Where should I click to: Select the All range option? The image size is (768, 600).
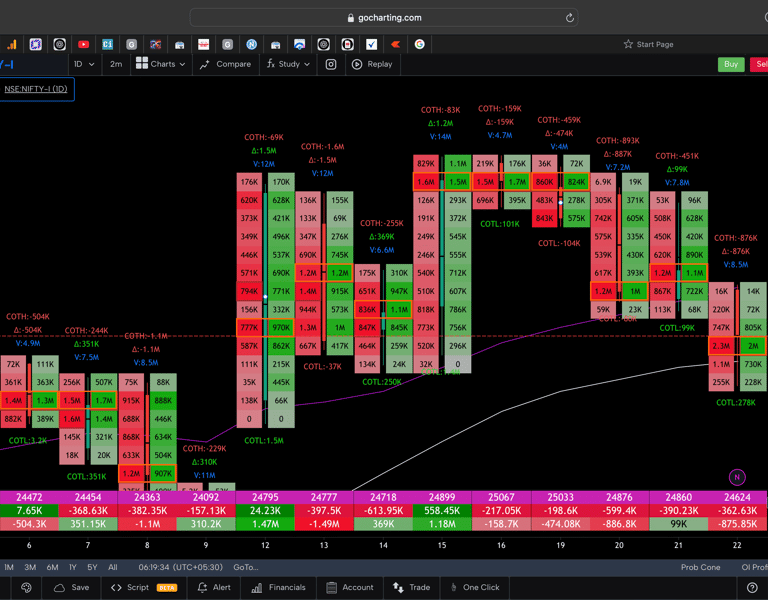point(113,567)
